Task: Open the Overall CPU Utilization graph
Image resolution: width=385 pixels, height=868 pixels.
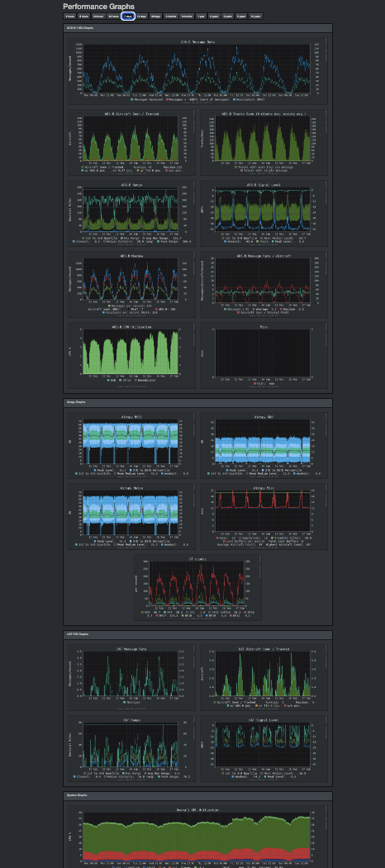Action: (x=197, y=837)
